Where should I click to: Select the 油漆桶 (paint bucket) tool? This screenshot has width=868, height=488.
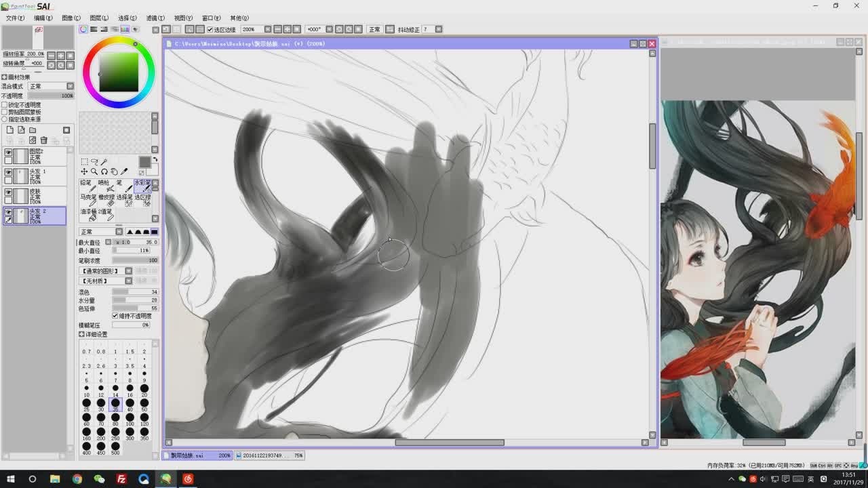(87, 215)
